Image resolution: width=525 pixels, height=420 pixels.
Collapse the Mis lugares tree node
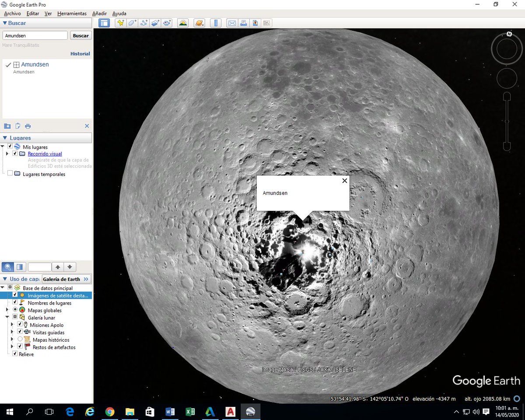pos(3,146)
